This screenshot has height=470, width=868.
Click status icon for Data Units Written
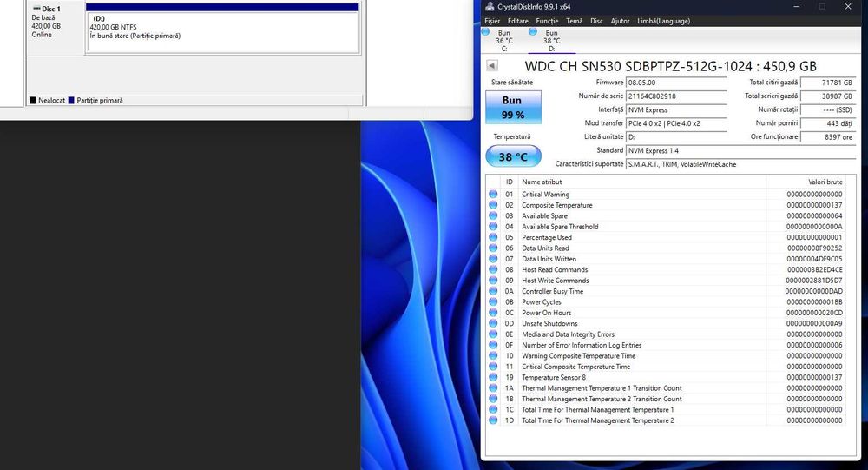tap(493, 259)
